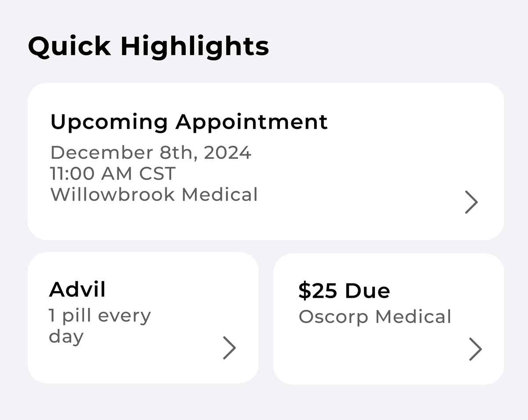Click the Oscorp Medical provider text

point(375,317)
